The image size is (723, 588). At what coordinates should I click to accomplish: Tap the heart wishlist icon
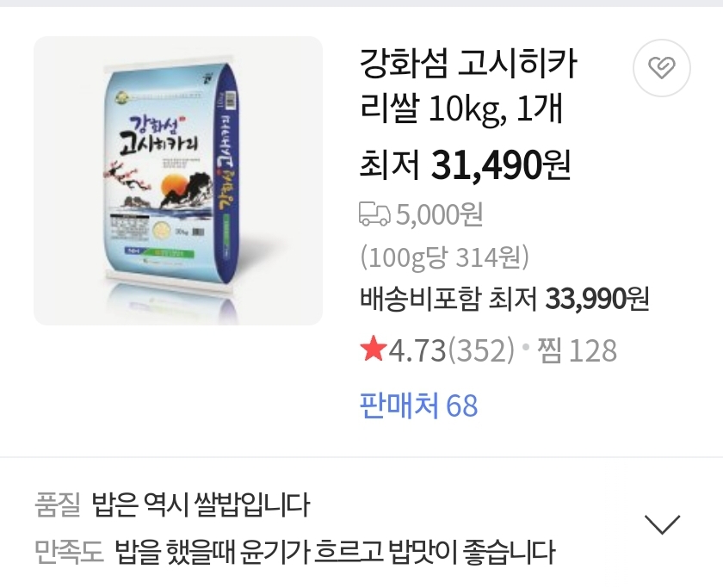[x=662, y=68]
